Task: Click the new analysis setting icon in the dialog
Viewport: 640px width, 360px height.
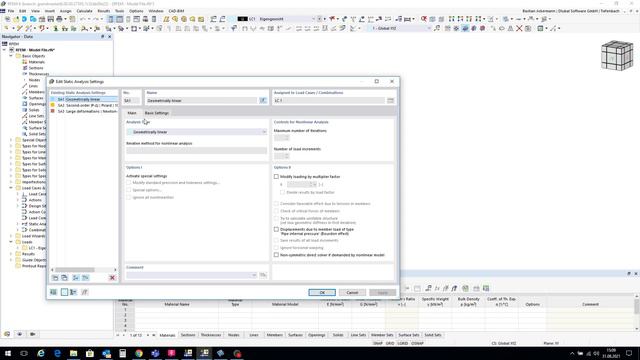Action: click(x=55, y=278)
